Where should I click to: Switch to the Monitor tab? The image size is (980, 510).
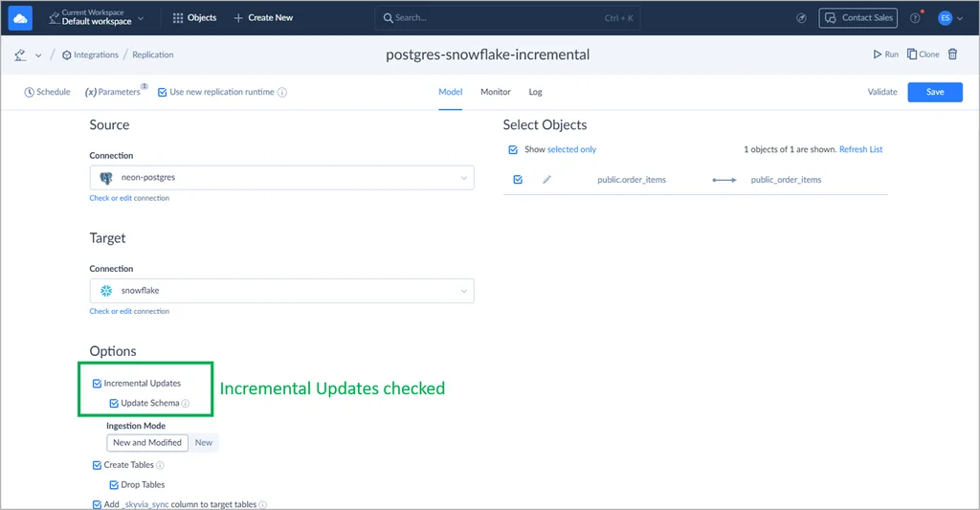496,92
